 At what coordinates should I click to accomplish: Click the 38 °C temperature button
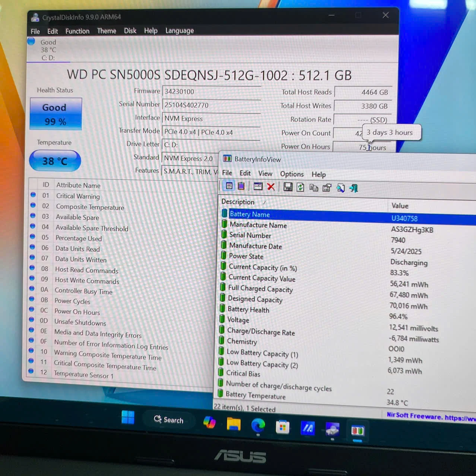point(55,161)
